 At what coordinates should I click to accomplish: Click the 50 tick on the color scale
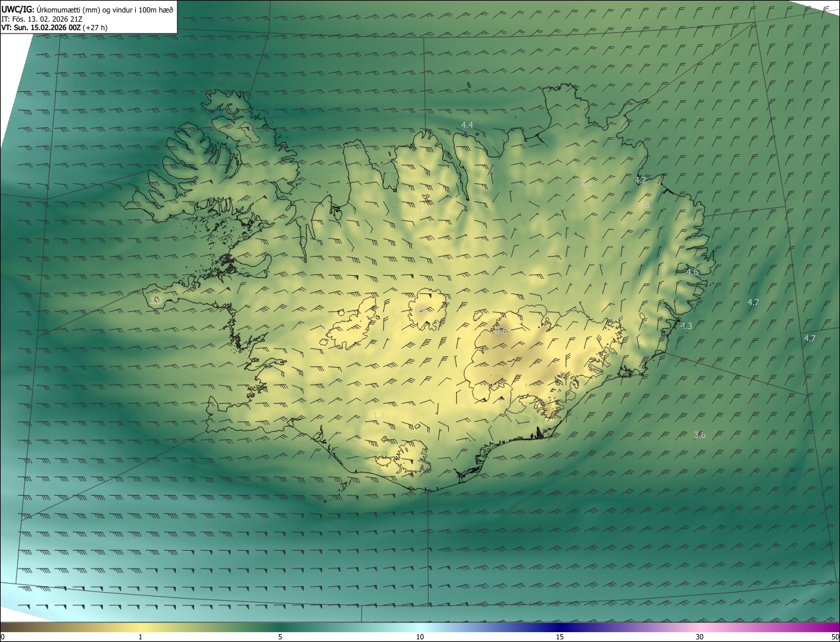pyautogui.click(x=835, y=637)
